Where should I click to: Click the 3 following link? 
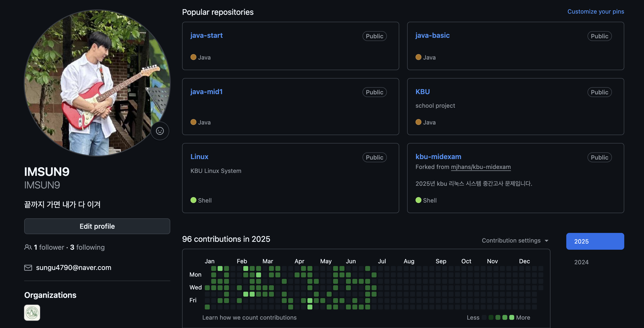coord(87,247)
